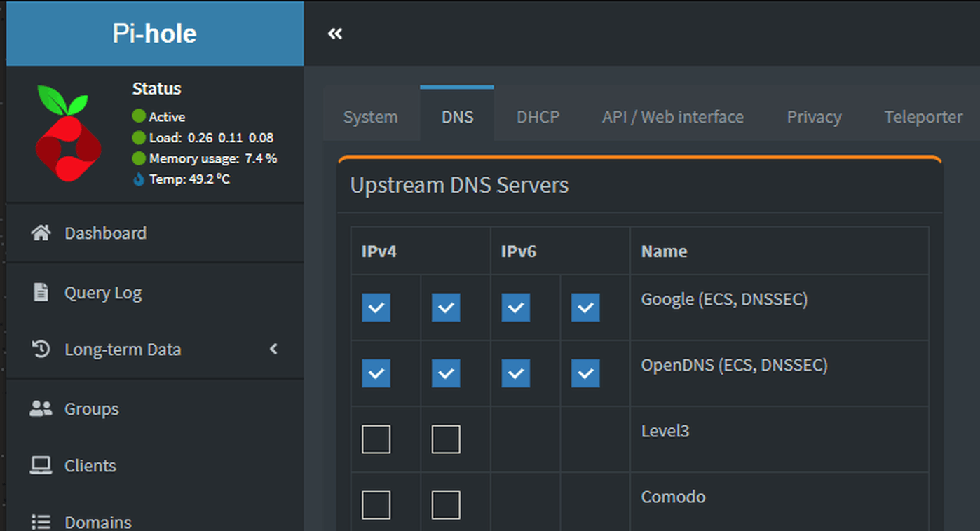Click the Clients laptop icon

[x=41, y=465]
